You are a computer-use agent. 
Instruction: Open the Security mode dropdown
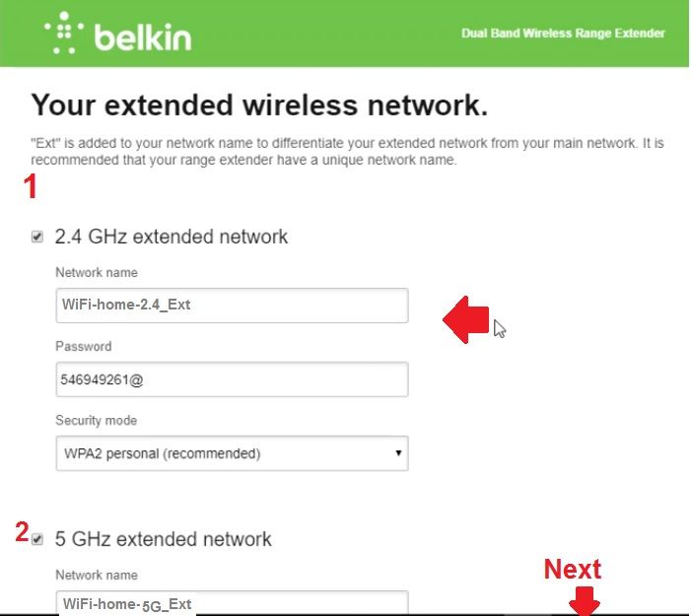point(231,453)
